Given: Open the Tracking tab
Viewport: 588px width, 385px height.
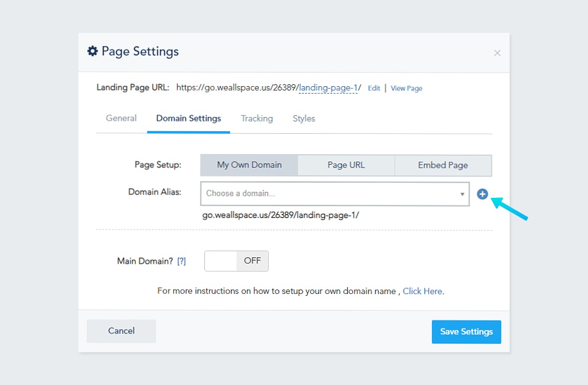Looking at the screenshot, I should click(257, 119).
